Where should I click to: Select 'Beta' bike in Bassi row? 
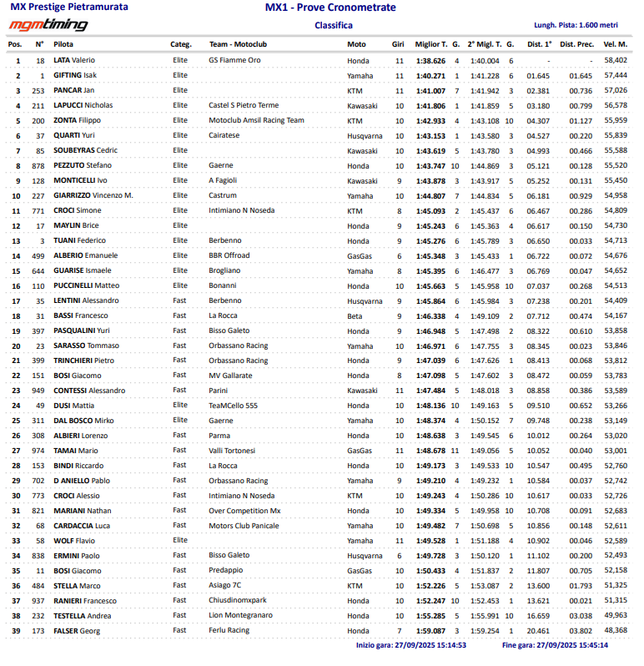pyautogui.click(x=355, y=316)
